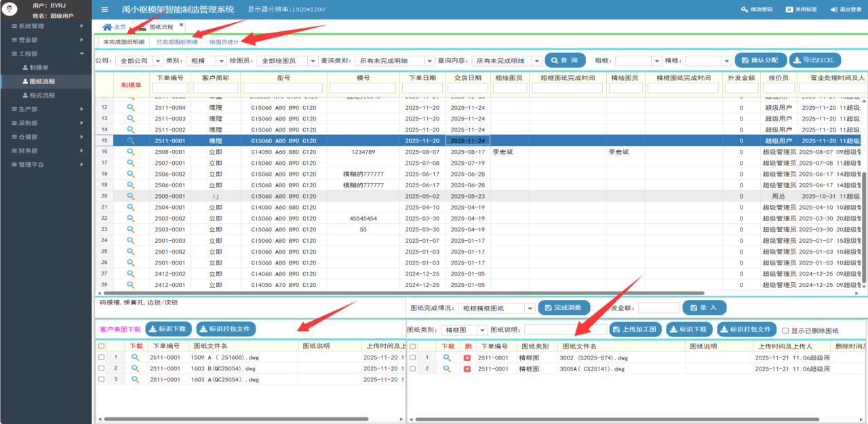The image size is (868, 424).
Task: Click the 查询 button
Action: click(565, 60)
